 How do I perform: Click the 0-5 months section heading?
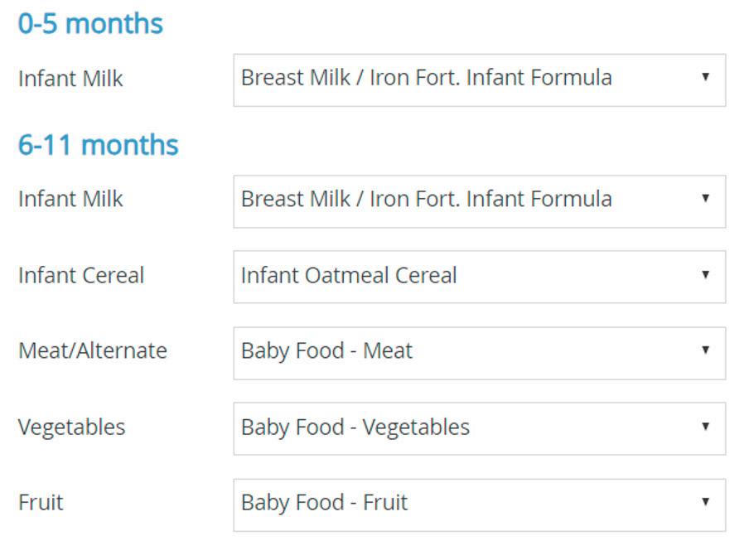90,23
